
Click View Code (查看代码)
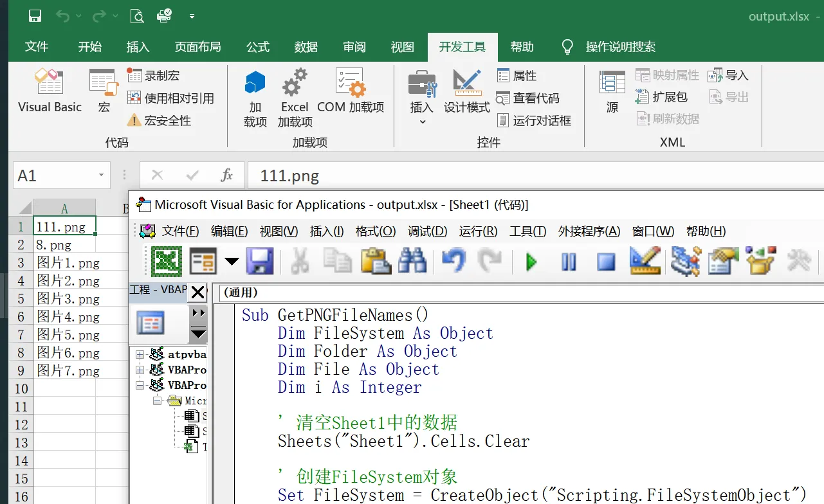point(527,98)
